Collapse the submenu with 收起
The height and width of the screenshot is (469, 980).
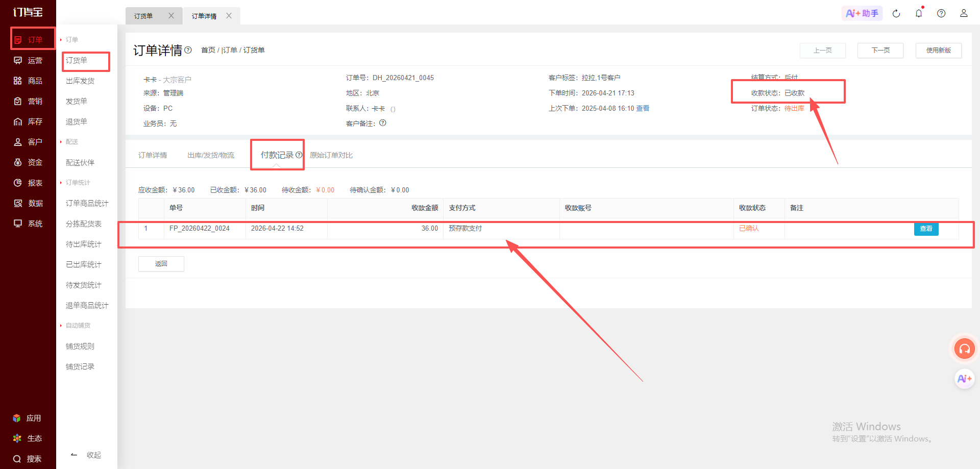coord(86,455)
